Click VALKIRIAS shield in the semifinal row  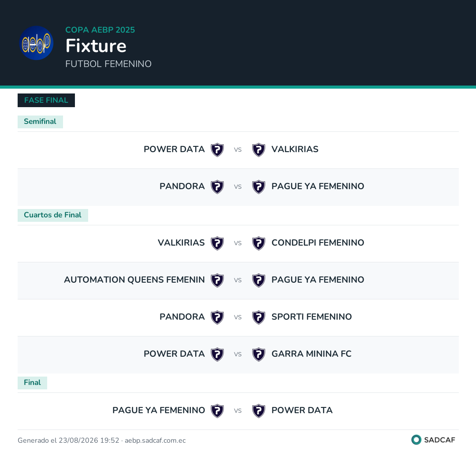click(259, 150)
